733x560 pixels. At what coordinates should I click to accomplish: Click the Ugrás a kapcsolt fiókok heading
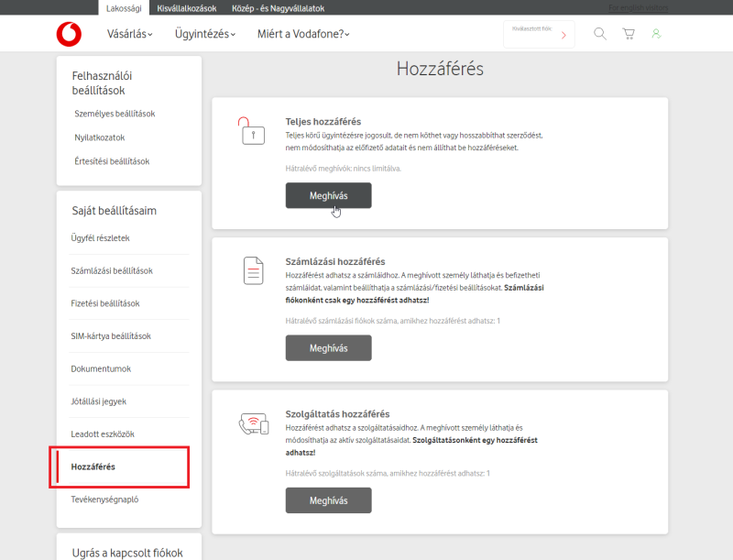click(127, 553)
